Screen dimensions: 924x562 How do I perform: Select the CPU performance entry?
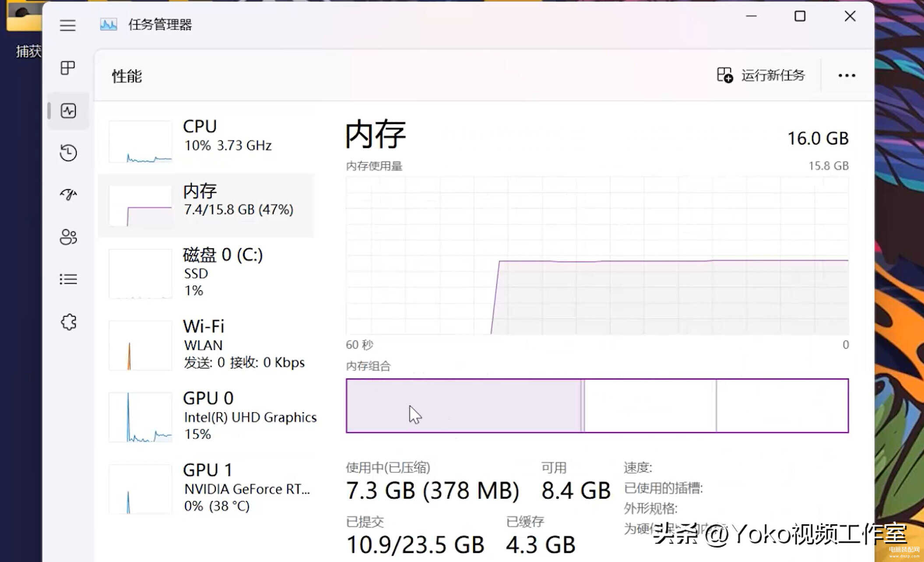(206, 140)
